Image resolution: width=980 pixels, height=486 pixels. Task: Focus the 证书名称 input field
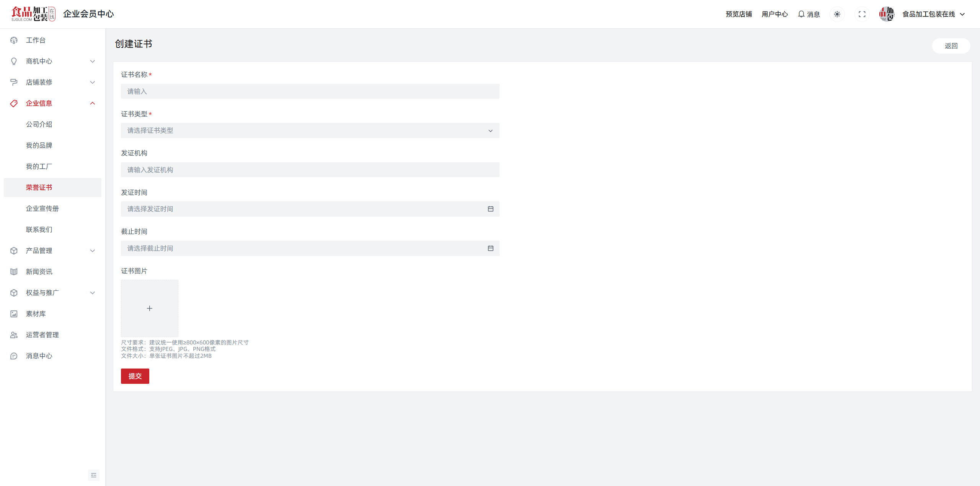click(x=310, y=91)
